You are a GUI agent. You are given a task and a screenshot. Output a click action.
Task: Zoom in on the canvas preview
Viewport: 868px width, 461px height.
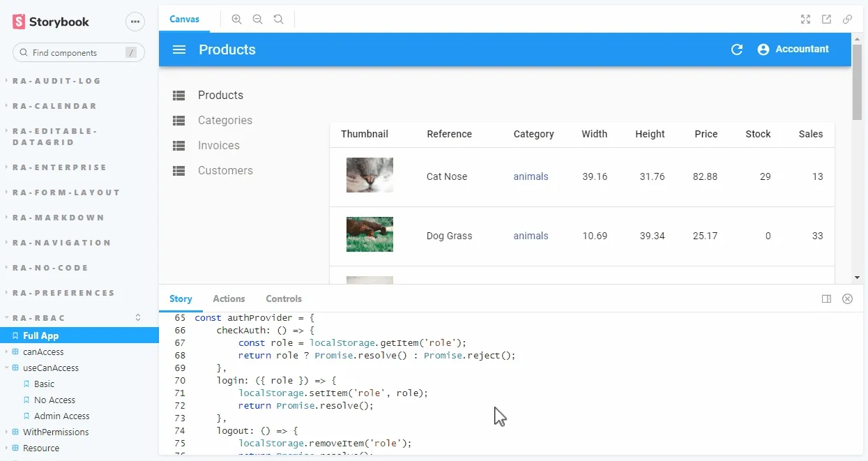236,19
